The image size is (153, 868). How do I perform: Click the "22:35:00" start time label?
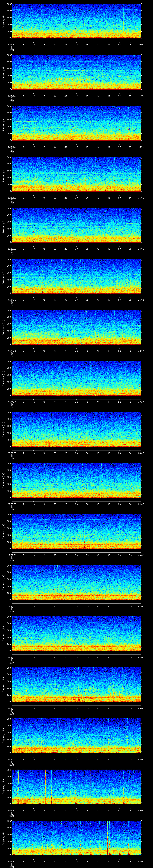[x=12, y=351]
